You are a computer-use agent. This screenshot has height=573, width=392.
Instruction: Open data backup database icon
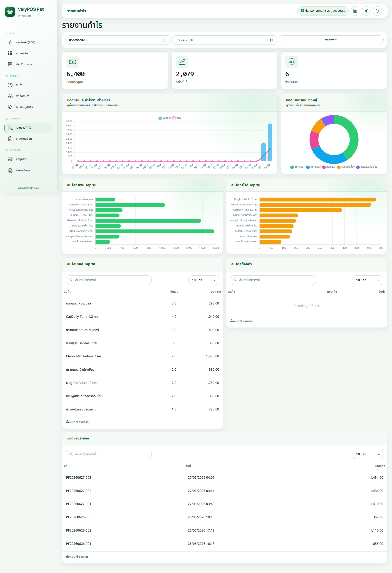click(x=10, y=170)
